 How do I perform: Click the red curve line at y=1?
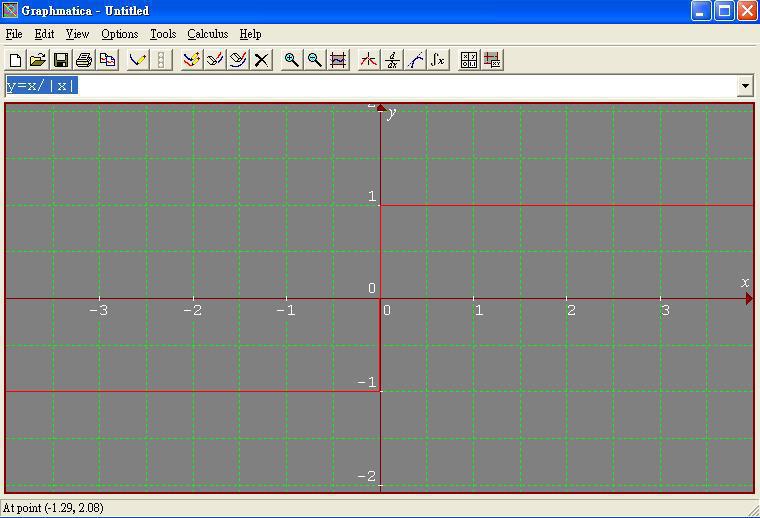coord(566,205)
